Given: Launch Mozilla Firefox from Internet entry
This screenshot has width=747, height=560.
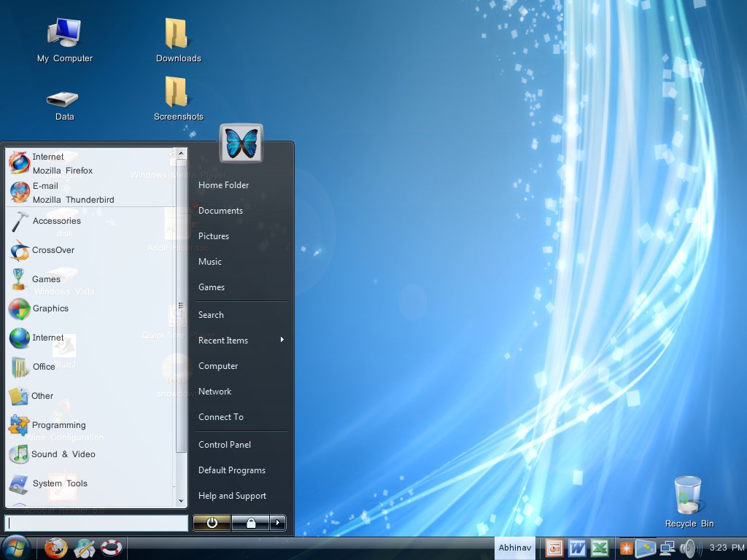Looking at the screenshot, I should (90, 163).
